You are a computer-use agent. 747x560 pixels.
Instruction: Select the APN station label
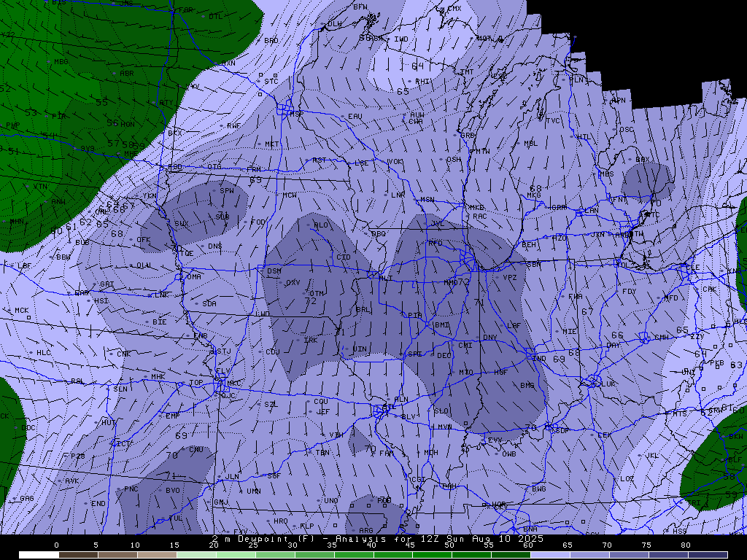coord(619,101)
